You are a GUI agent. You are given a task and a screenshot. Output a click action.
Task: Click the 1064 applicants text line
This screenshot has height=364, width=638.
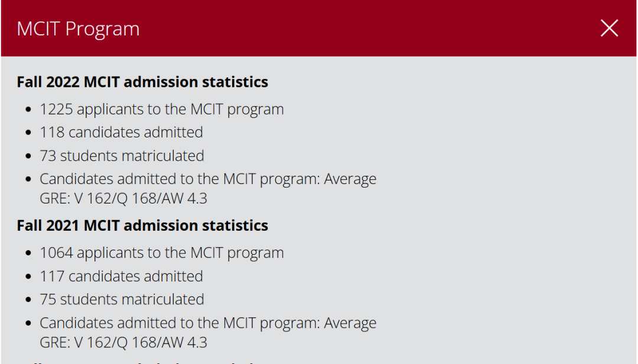161,252
